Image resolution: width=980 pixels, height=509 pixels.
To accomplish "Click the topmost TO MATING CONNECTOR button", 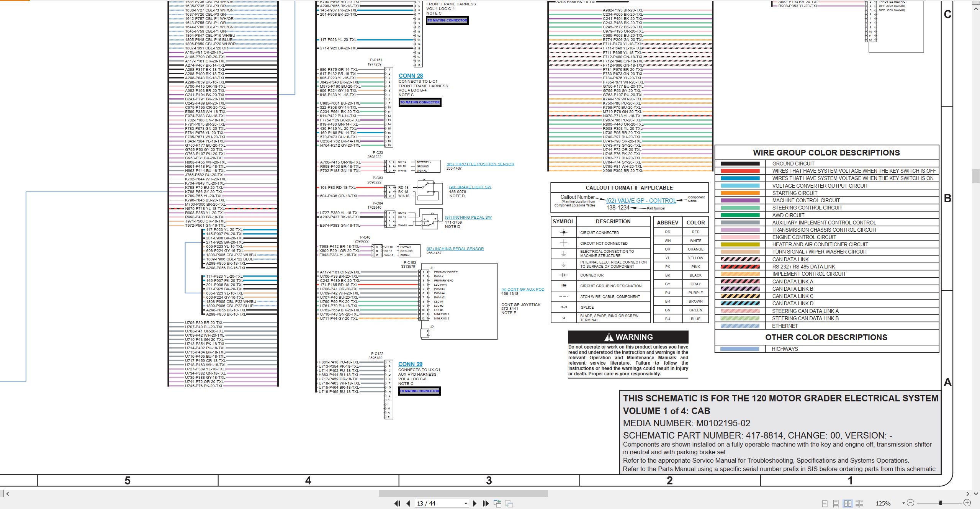I will [x=447, y=20].
